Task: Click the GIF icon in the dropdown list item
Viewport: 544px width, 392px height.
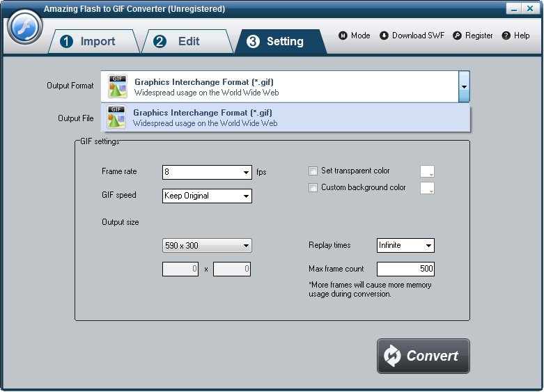Action: (116, 117)
